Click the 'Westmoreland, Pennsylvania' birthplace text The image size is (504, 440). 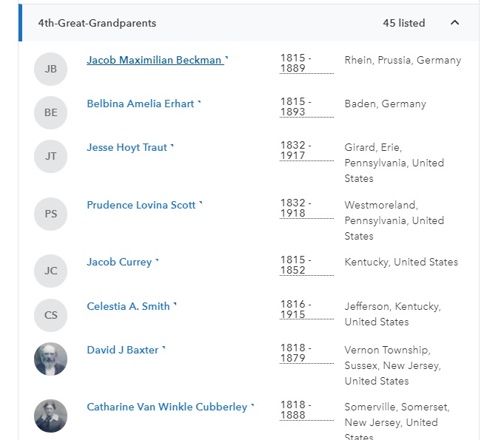tap(394, 220)
